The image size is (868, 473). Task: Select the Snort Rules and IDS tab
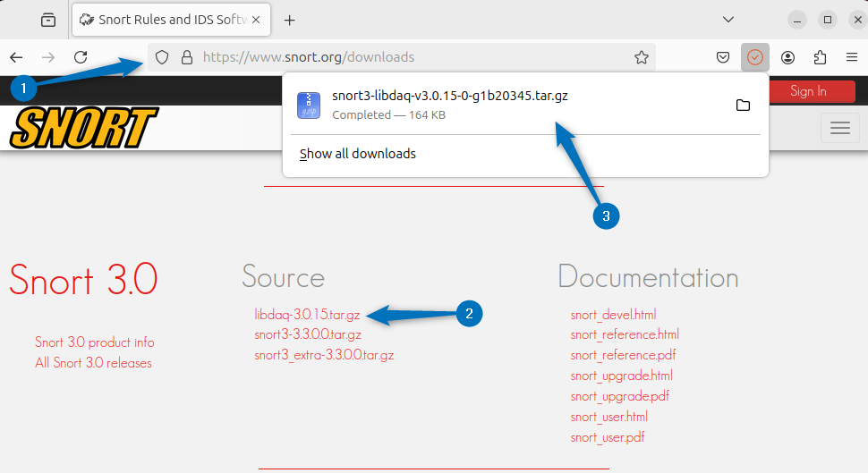pyautogui.click(x=161, y=20)
